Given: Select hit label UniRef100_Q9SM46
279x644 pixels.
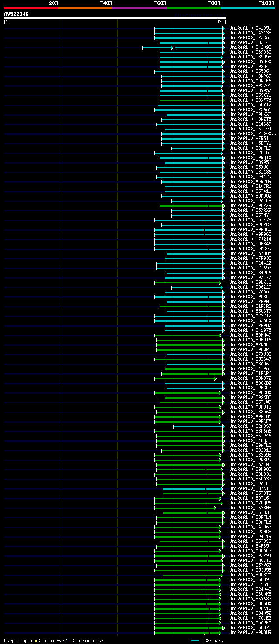Looking at the screenshot, I should point(250,66).
